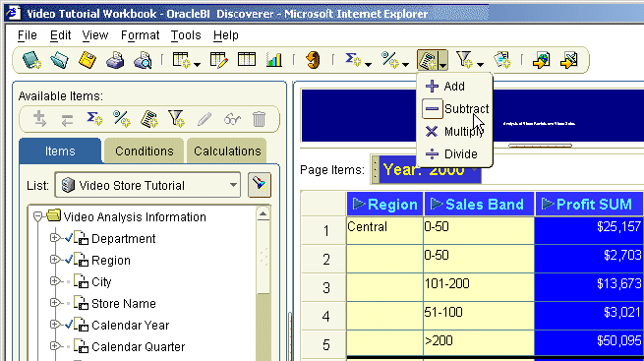
Task: Toggle the checkmark on Calendar Year item
Action: [69, 325]
